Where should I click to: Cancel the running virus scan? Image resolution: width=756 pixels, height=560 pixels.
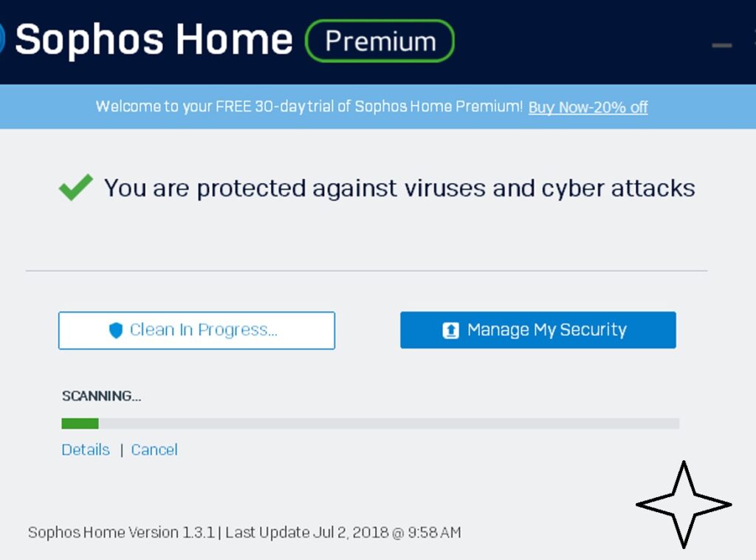point(154,449)
